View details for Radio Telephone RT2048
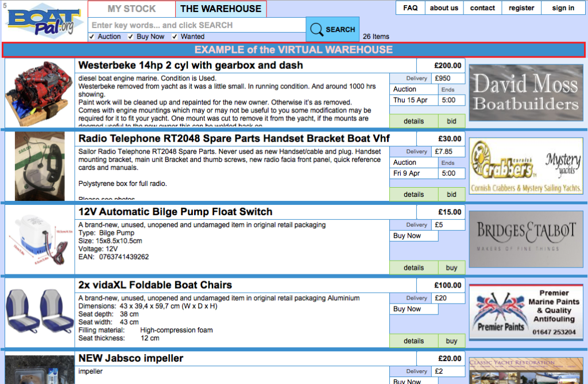The width and height of the screenshot is (588, 384). [x=413, y=194]
